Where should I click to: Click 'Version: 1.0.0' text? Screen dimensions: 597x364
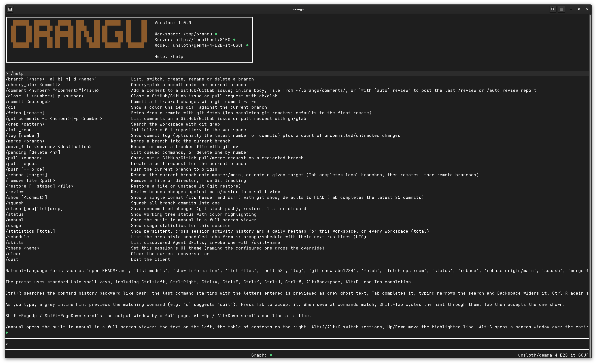click(x=173, y=23)
